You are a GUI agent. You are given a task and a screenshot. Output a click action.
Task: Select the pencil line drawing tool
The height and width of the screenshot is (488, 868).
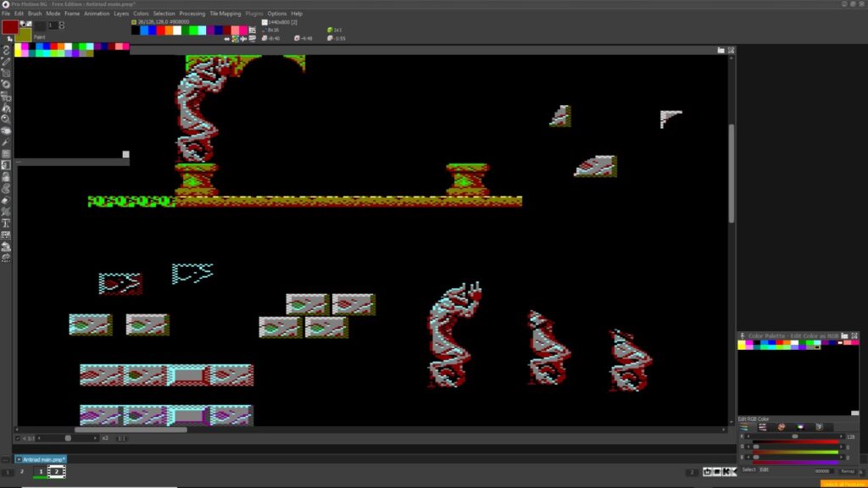[6, 62]
